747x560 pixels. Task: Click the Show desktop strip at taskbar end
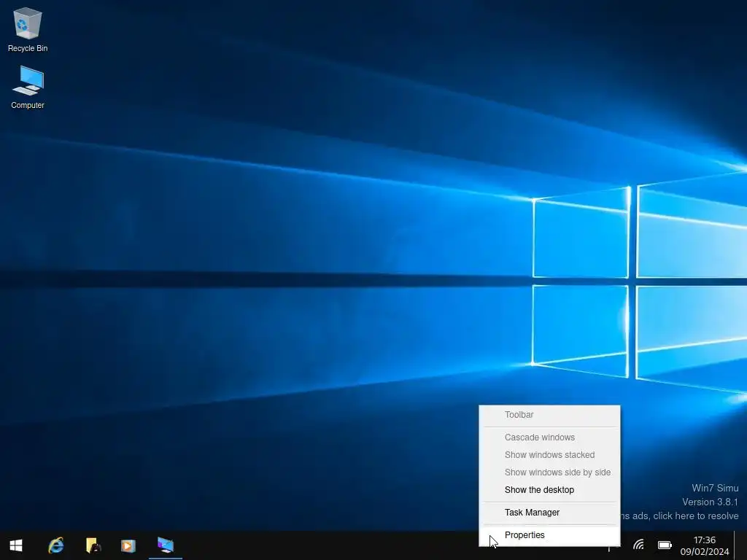(741, 545)
